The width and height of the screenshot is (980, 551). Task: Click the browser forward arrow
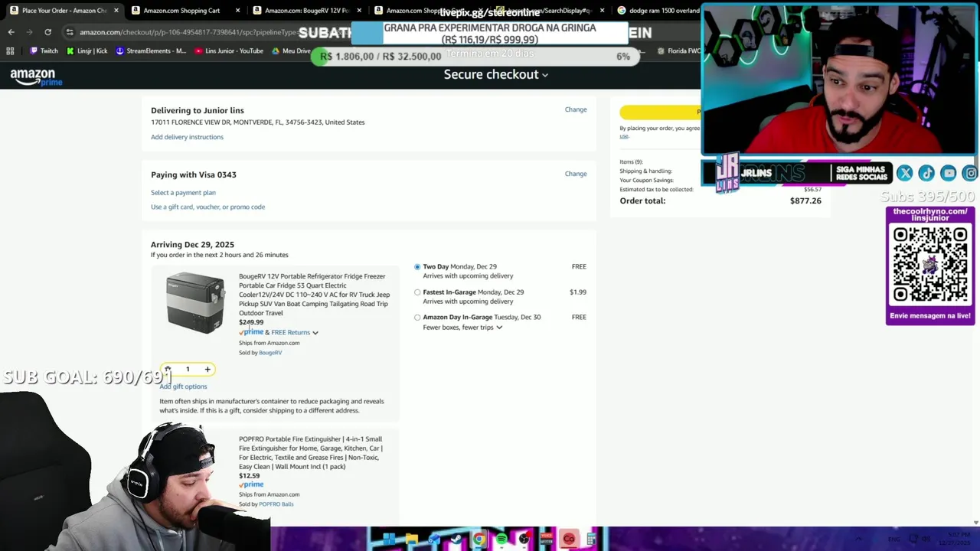coord(29,32)
